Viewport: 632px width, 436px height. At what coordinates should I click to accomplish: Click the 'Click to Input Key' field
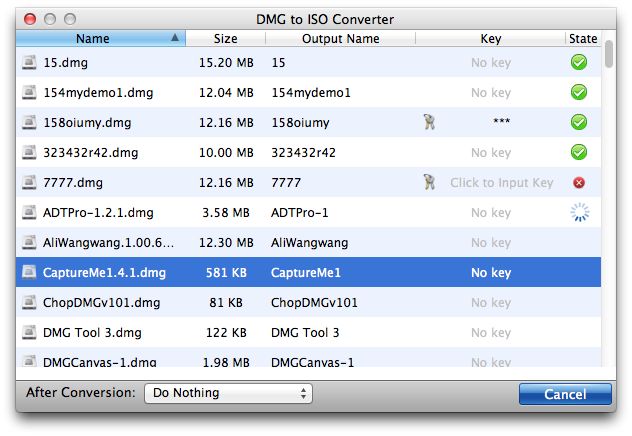pos(501,183)
